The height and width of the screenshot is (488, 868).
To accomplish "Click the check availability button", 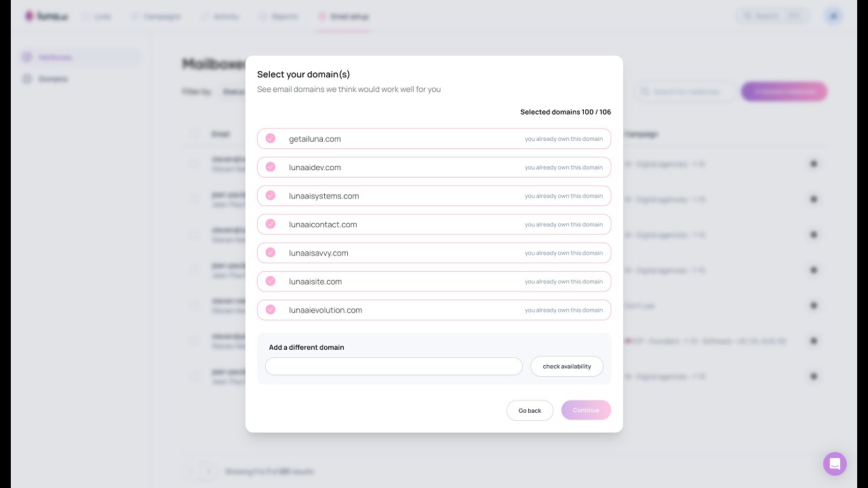I will [567, 366].
